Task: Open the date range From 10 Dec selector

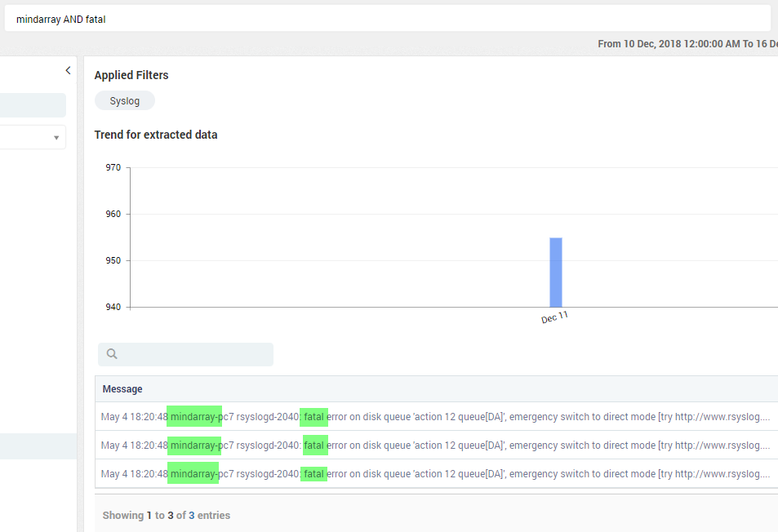Action: click(x=687, y=44)
